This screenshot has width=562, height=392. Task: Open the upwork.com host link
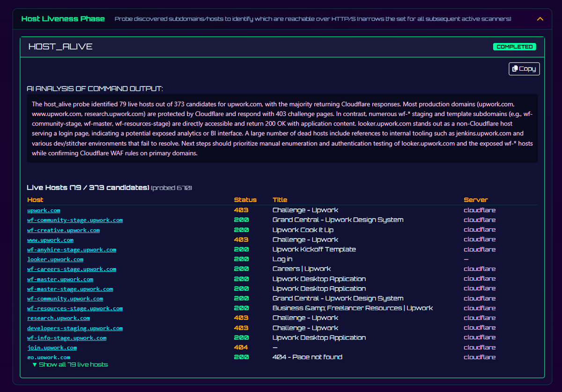(x=44, y=211)
